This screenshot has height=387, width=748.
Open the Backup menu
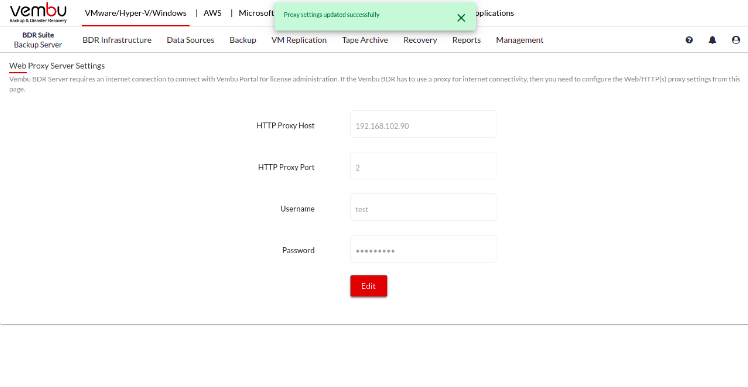243,40
